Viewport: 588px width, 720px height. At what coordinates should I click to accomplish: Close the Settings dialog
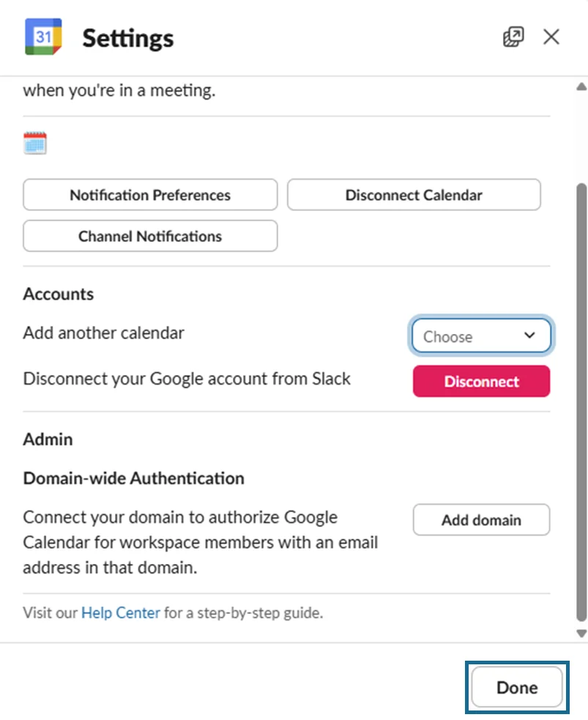click(551, 37)
